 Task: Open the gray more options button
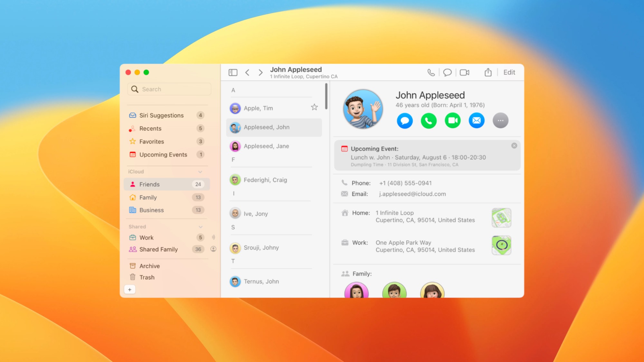500,121
